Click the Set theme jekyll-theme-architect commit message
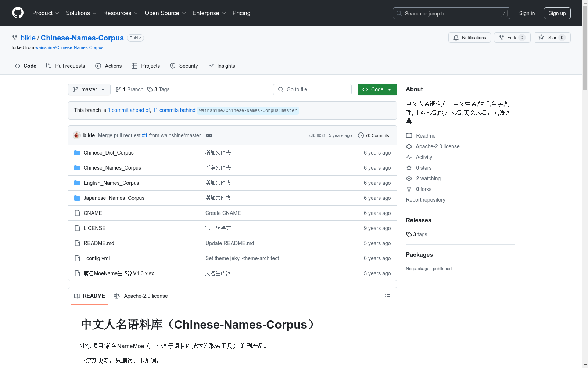The image size is (588, 368). [x=242, y=258]
